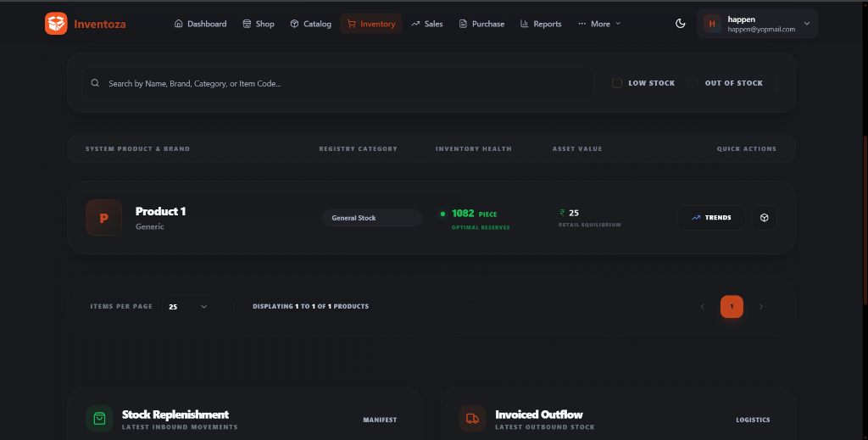Click the Product 1 'P' avatar tile
Image resolution: width=868 pixels, height=440 pixels.
[104, 218]
